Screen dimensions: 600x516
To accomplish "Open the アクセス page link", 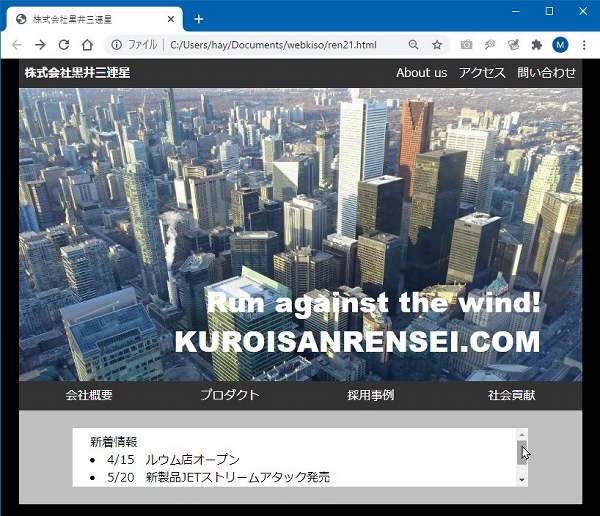I will coord(482,73).
